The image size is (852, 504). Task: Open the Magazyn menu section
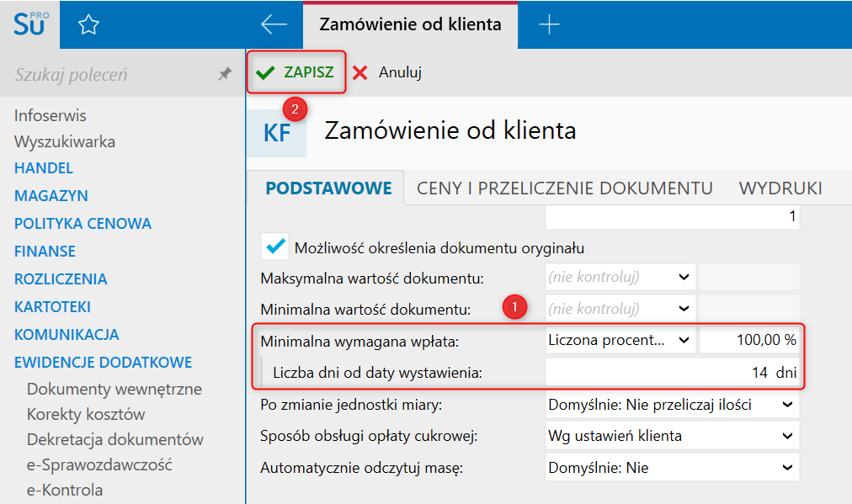(x=51, y=195)
